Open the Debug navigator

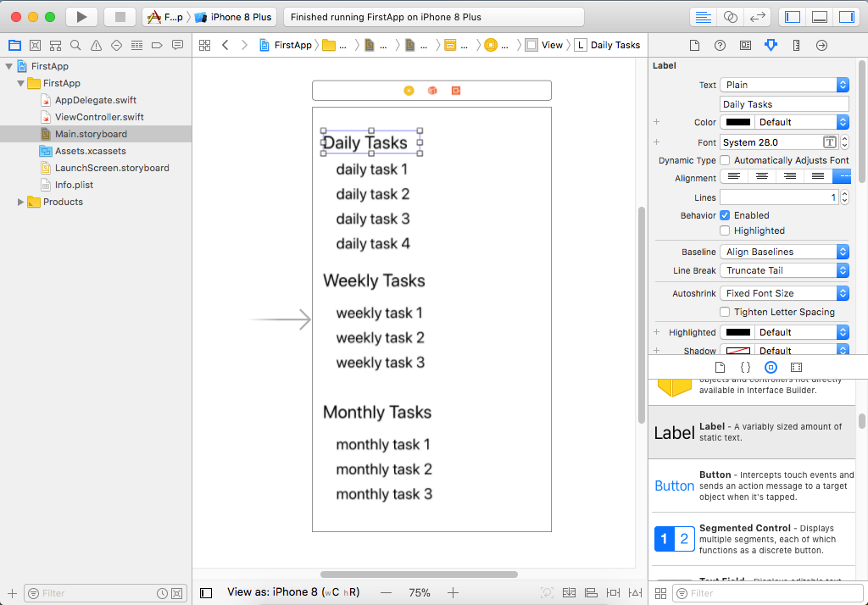click(136, 46)
